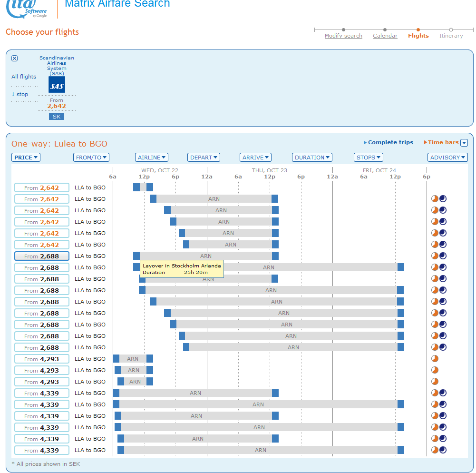Click Scandinavian Airlines System (SAS) label
476x473 pixels.
(x=57, y=66)
